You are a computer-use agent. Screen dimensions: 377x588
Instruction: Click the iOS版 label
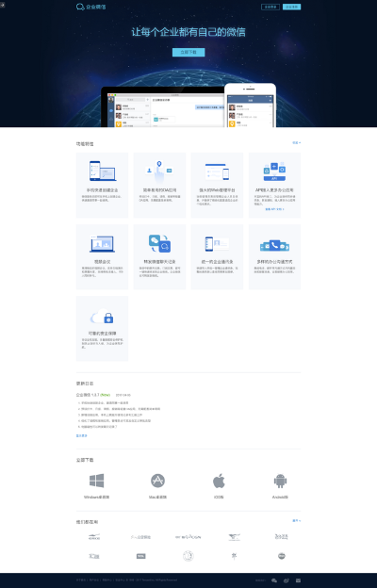tap(219, 498)
